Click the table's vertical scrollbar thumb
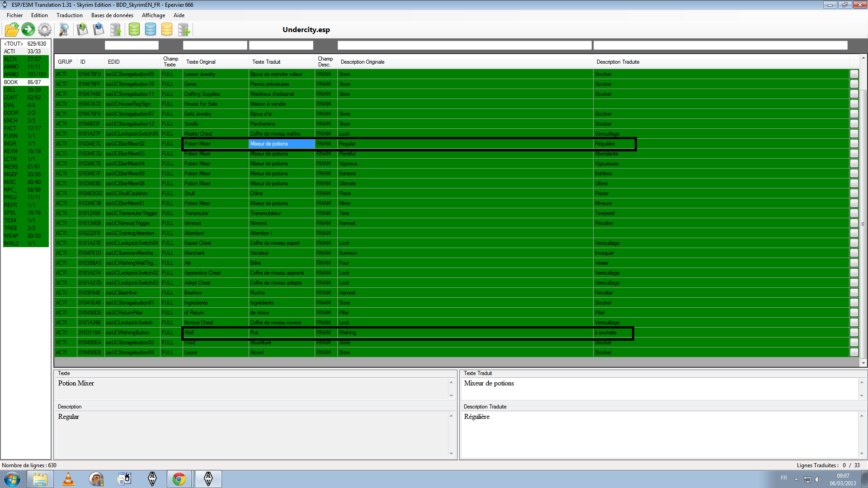 [x=863, y=224]
